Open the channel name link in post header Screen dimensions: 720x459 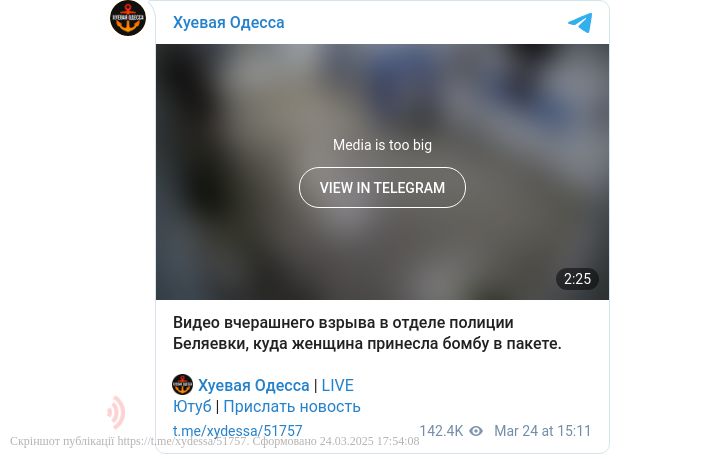[228, 22]
